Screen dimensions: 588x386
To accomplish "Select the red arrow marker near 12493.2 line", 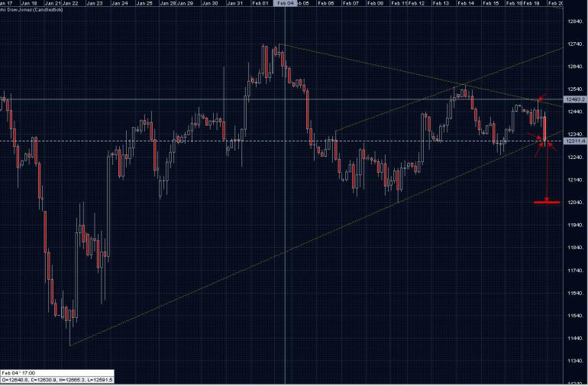I will [x=541, y=99].
